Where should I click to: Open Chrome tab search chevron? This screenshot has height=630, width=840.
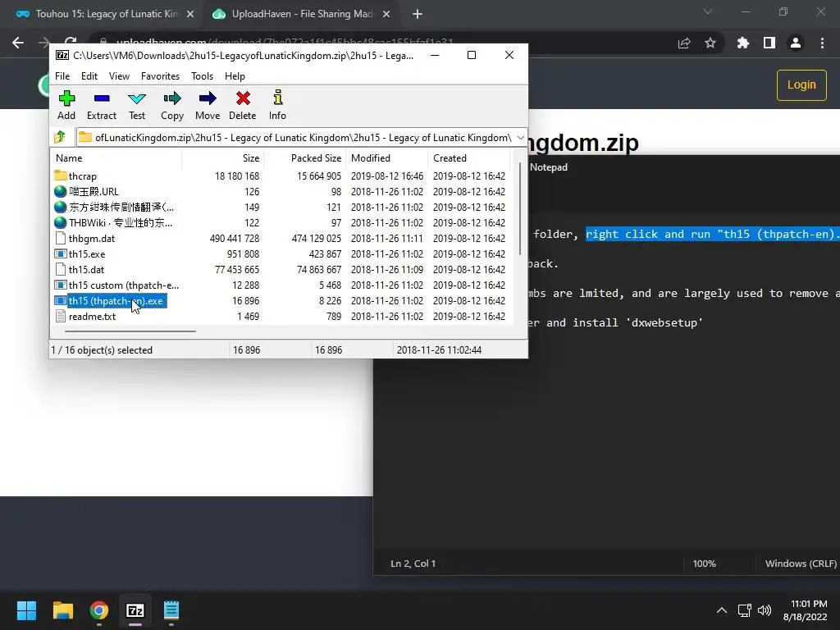click(708, 11)
